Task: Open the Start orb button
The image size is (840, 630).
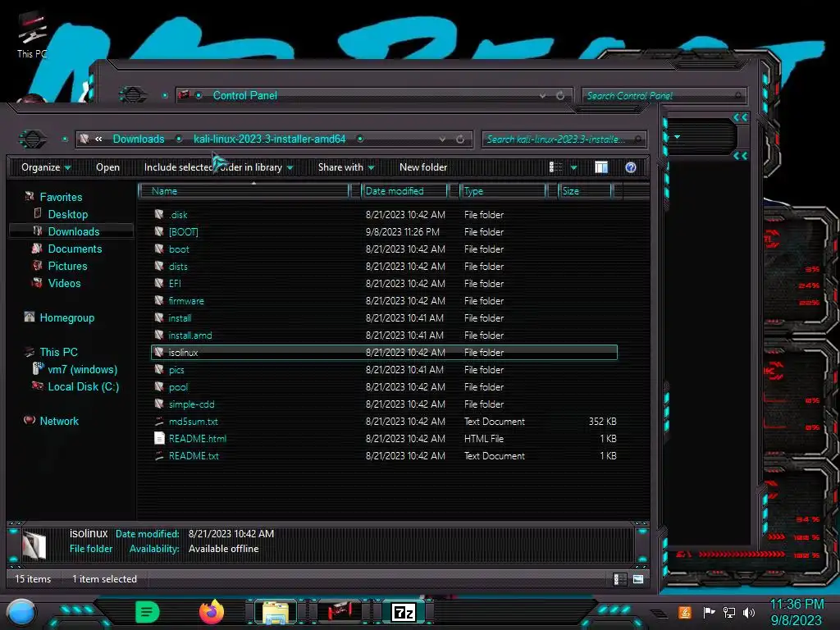Action: point(21,612)
